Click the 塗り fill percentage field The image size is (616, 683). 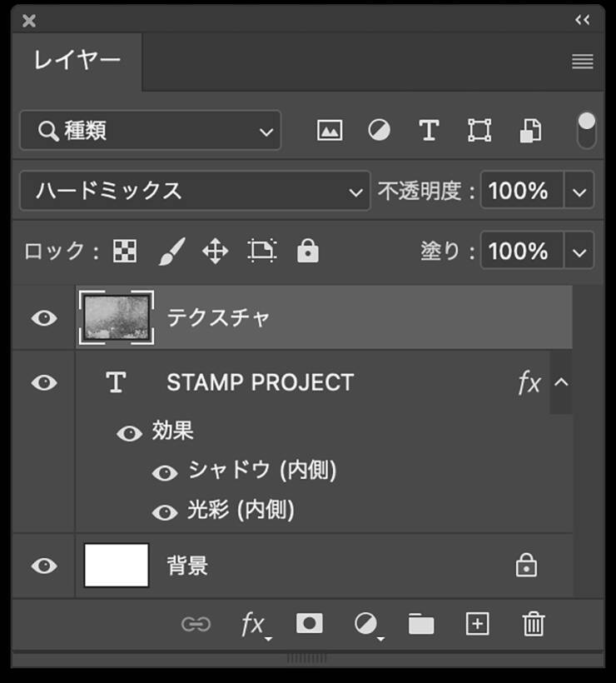click(522, 251)
